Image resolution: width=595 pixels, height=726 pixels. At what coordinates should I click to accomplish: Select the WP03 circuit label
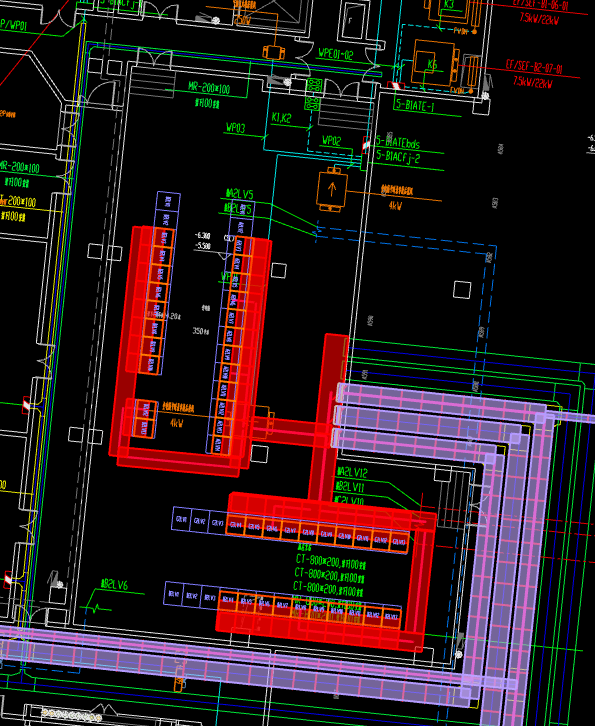coord(235,128)
